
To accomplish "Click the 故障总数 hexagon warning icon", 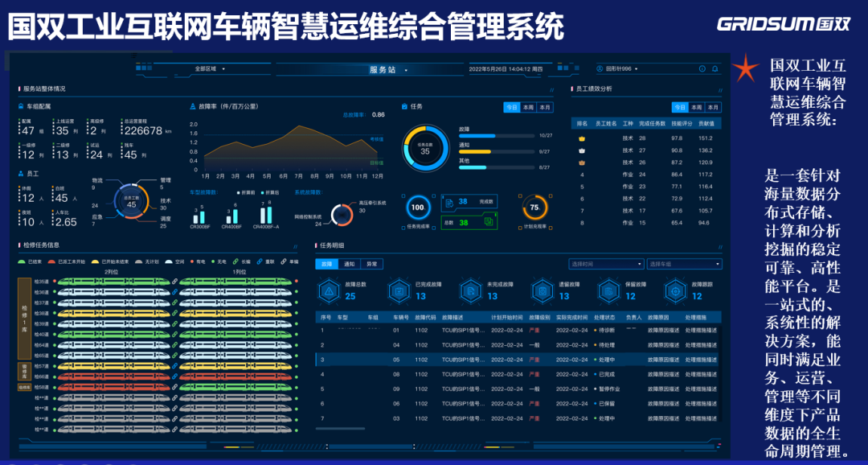I will click(x=329, y=290).
